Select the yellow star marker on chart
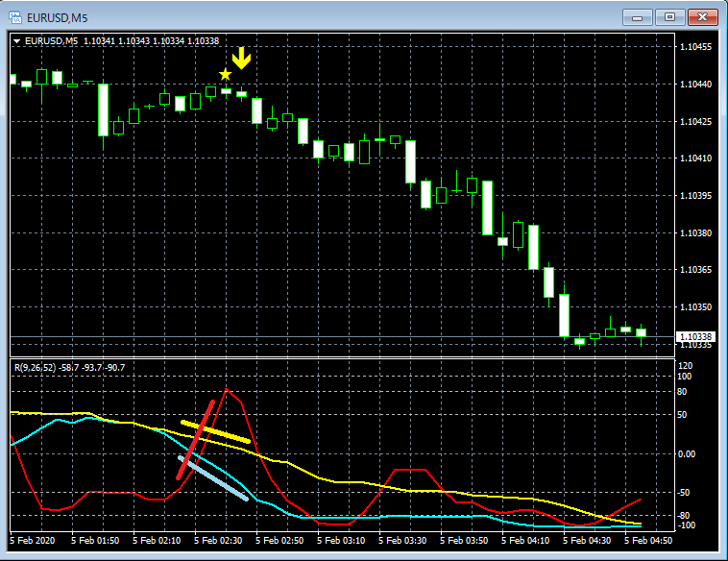Screen dimensions: 728x561 coord(225,74)
